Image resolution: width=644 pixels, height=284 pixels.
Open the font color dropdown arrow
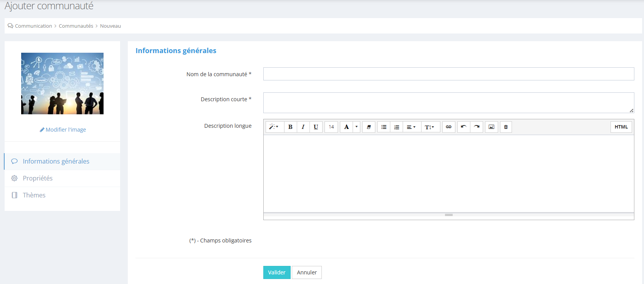tap(356, 127)
